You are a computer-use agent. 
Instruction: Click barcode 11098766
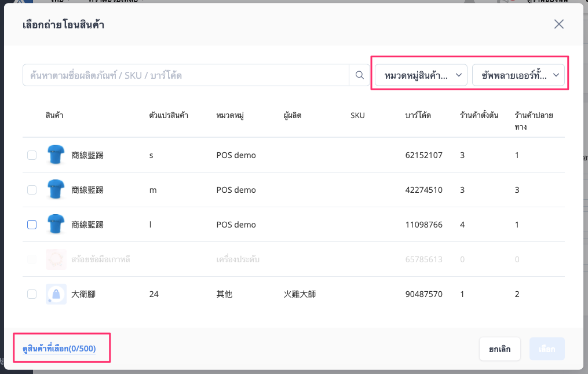423,225
